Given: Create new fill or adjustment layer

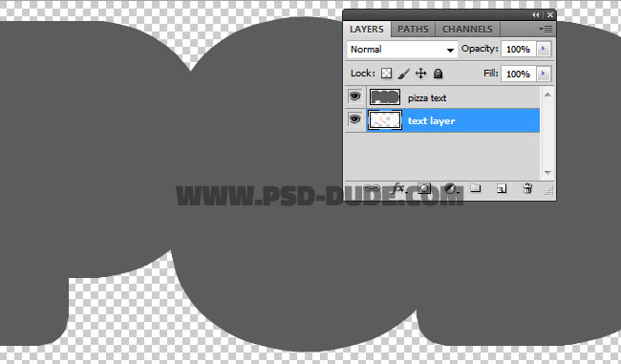Looking at the screenshot, I should click(x=450, y=188).
